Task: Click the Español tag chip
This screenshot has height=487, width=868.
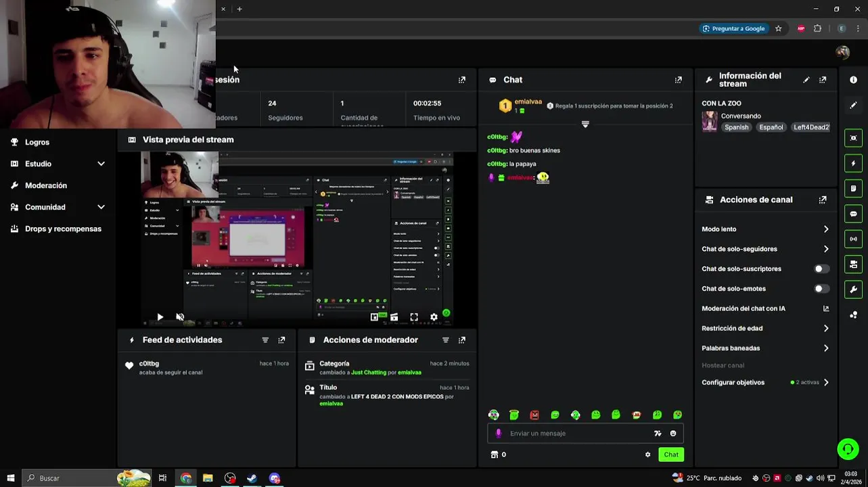Action: (771, 127)
